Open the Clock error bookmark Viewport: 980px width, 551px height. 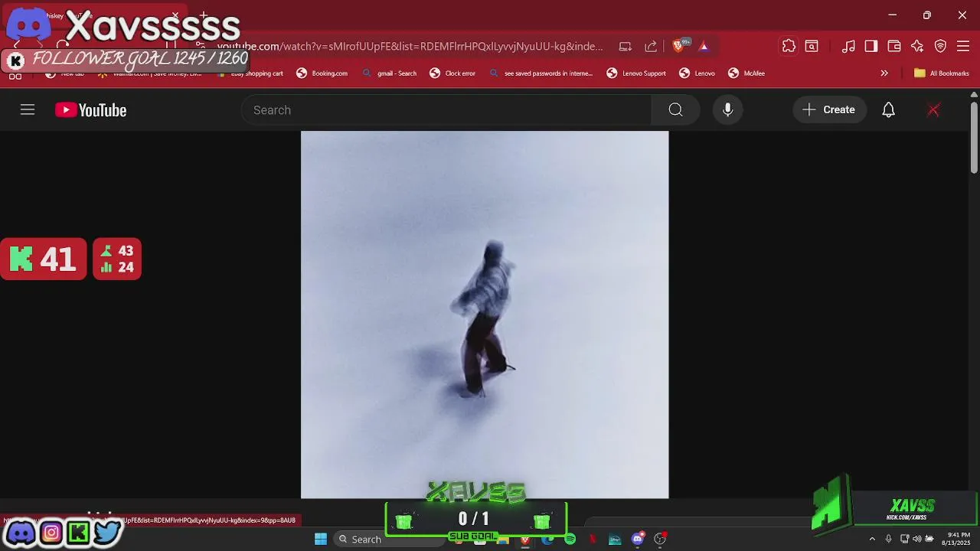[x=452, y=73]
